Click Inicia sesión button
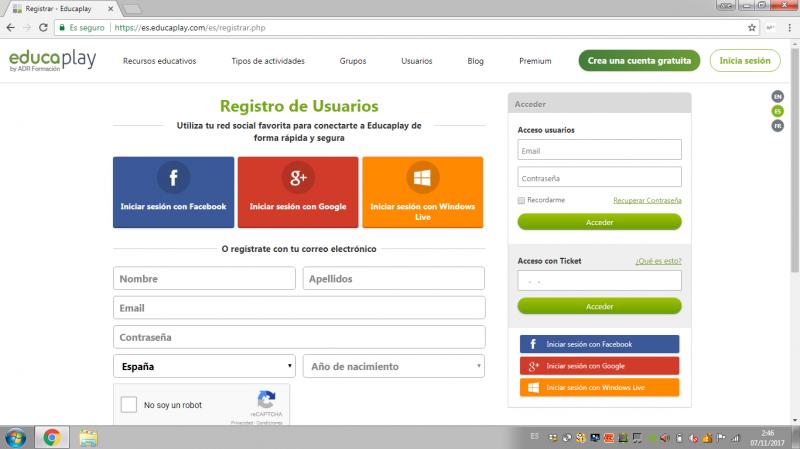Image resolution: width=800 pixels, height=449 pixels. pos(745,61)
